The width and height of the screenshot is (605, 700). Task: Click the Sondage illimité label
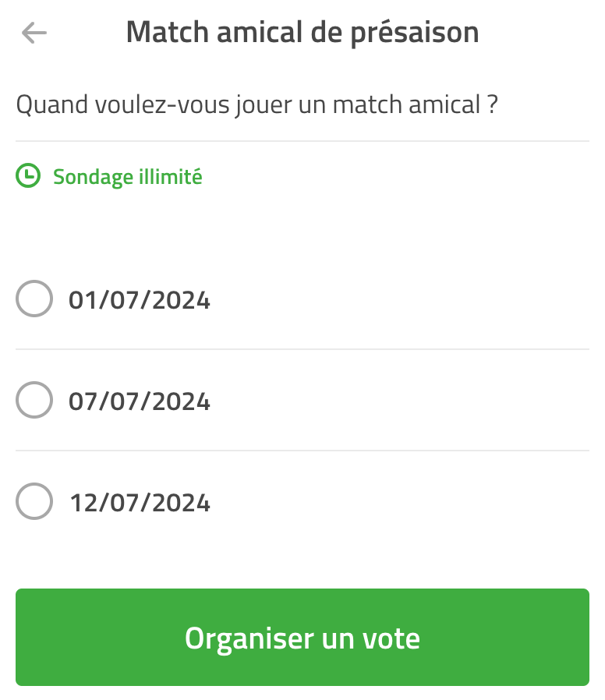(128, 177)
